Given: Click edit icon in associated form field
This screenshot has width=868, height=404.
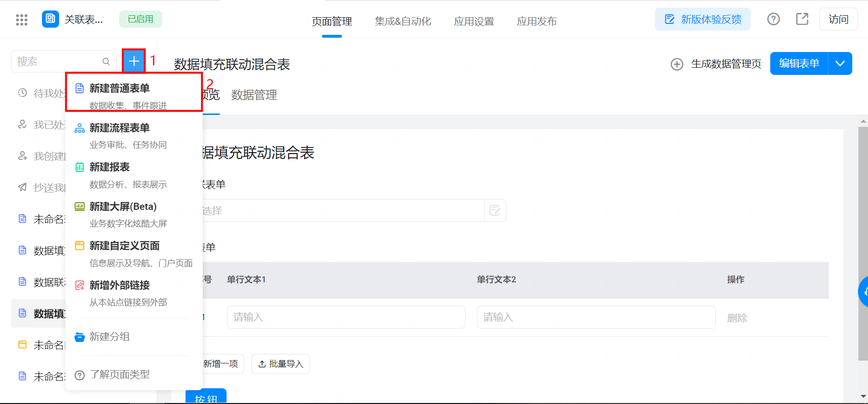Looking at the screenshot, I should [x=495, y=210].
